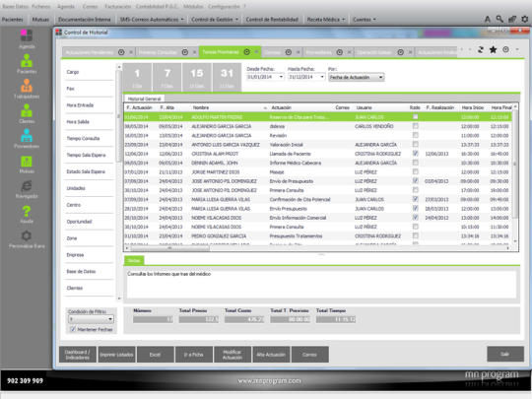Select the Historial General tab
The width and height of the screenshot is (532, 399).
(144, 99)
